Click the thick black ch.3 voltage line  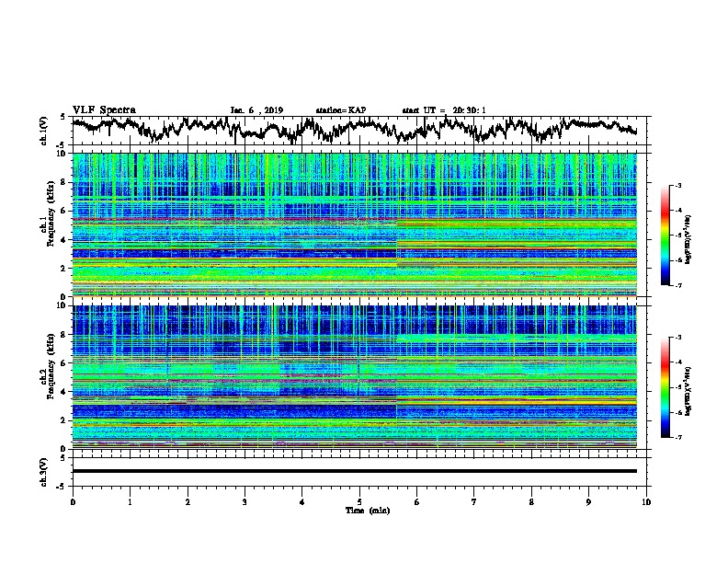pos(354,471)
